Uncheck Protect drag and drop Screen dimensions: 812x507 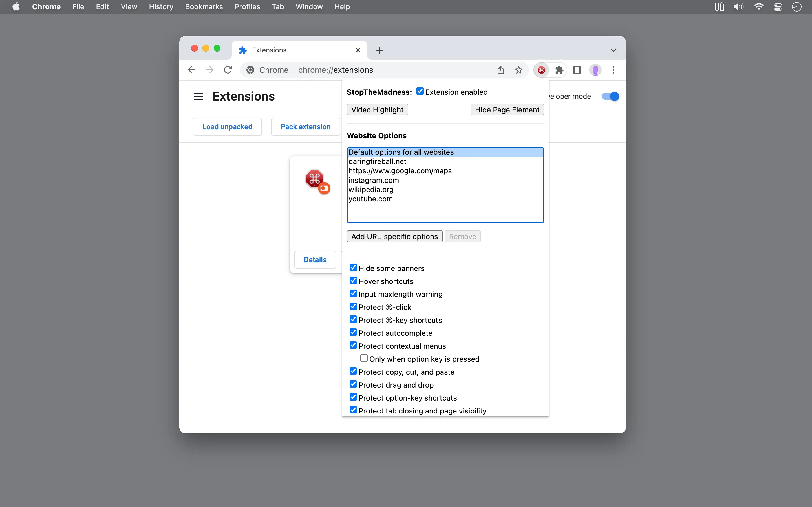[x=353, y=384]
